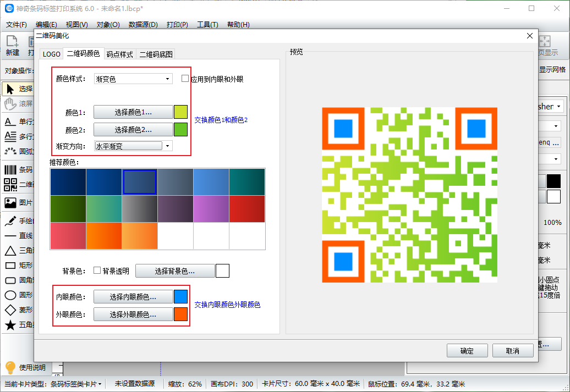Expand the 渐变方向 dropdown showing 水平渐变
Screen dimensions: 570x392
[133, 146]
